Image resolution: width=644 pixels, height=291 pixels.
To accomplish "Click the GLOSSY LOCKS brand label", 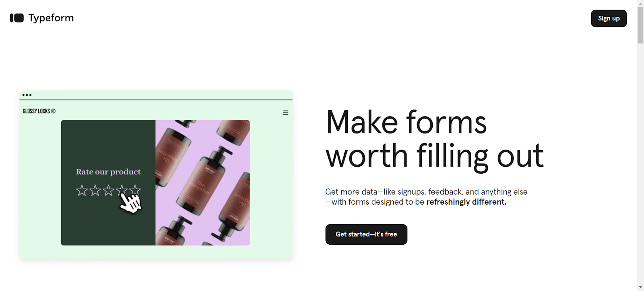I will 39,111.
